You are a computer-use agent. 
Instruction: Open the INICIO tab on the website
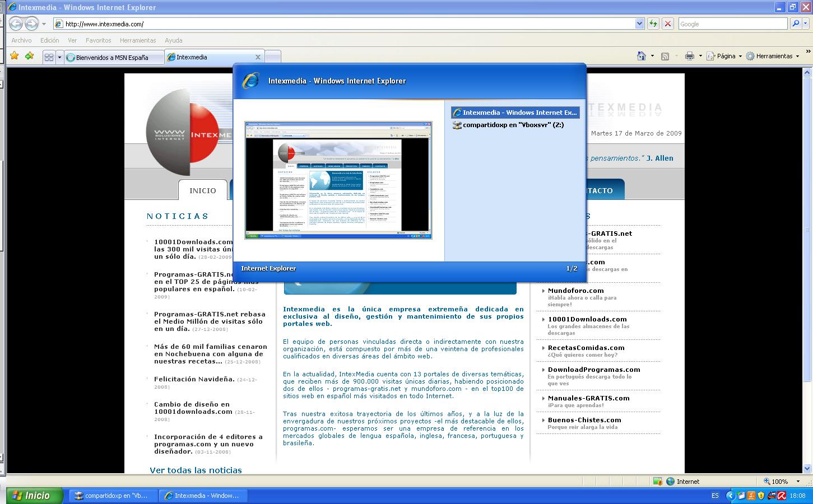click(x=203, y=190)
